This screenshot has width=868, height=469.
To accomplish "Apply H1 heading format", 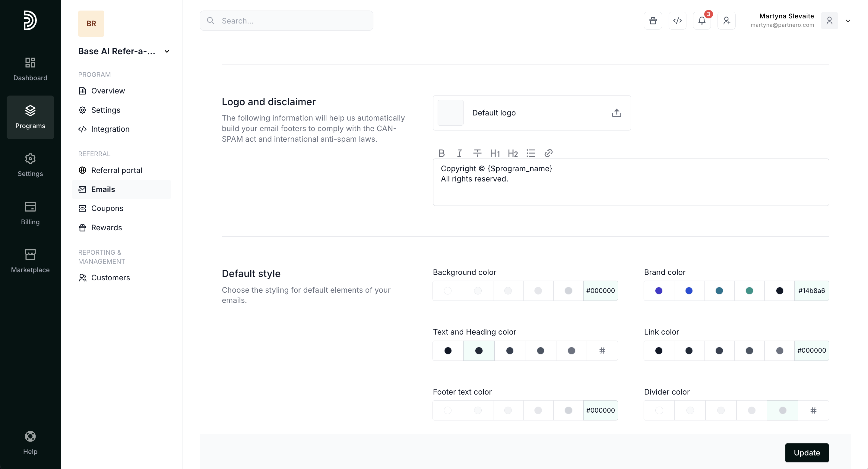I will pyautogui.click(x=495, y=153).
